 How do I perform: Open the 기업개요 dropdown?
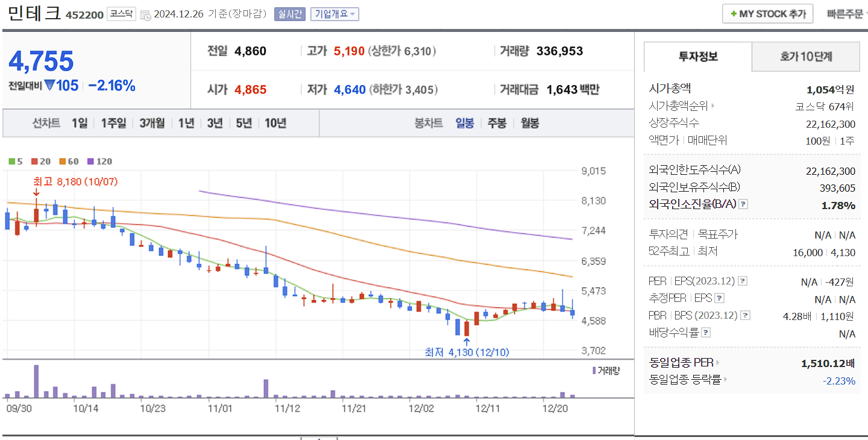334,14
